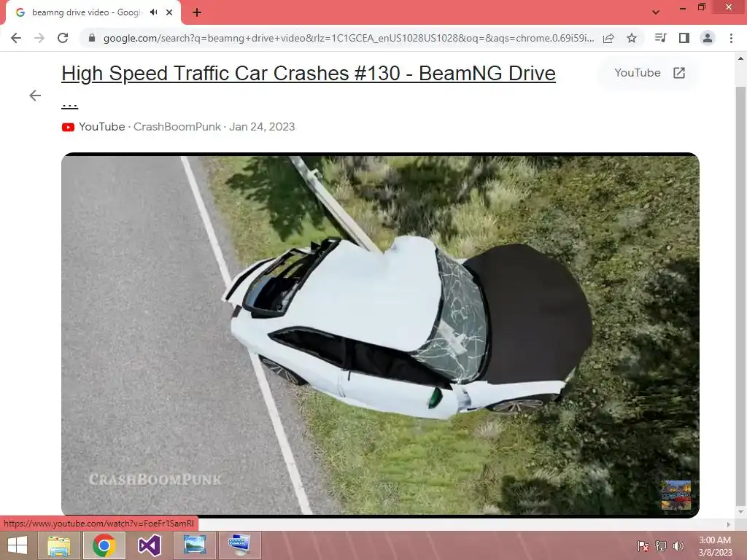Open Chrome three-dot menu
Viewport: 747px width, 560px height.
pyautogui.click(x=731, y=38)
